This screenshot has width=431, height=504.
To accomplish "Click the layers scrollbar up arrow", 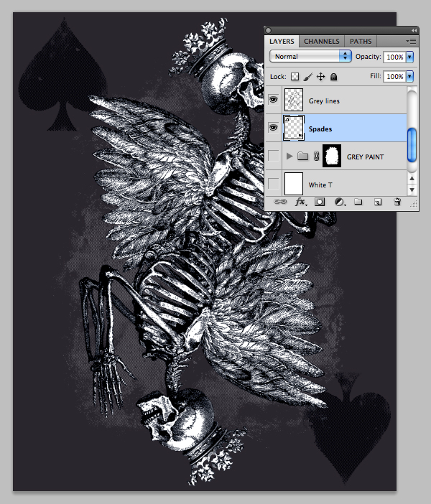I will 412,178.
